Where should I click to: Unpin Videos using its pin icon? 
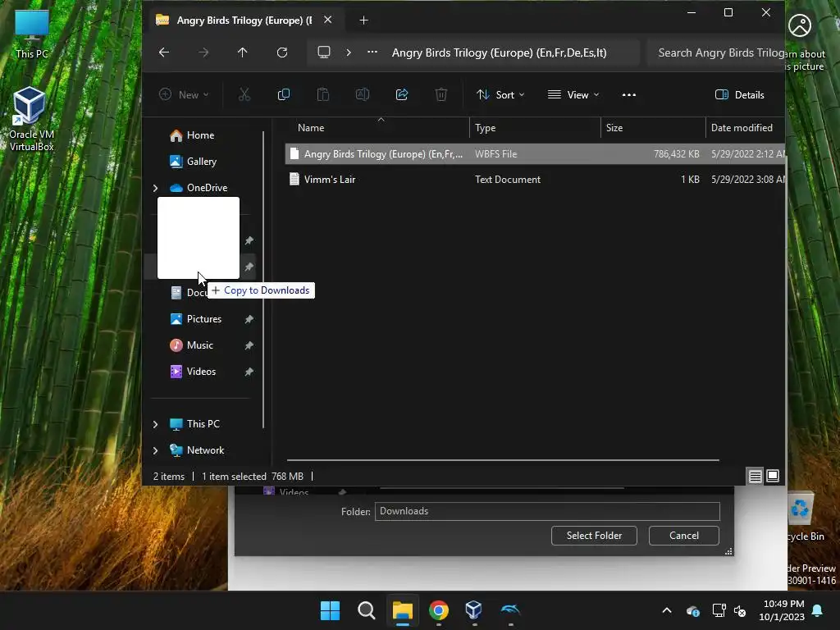[249, 372]
